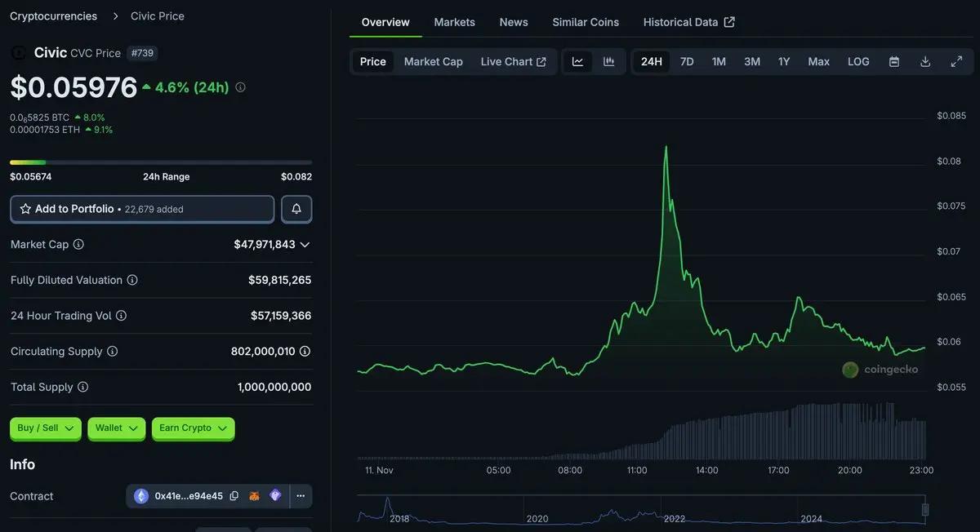Set chart range to 1Y
Image resolution: width=980 pixels, height=532 pixels.
[x=784, y=62]
